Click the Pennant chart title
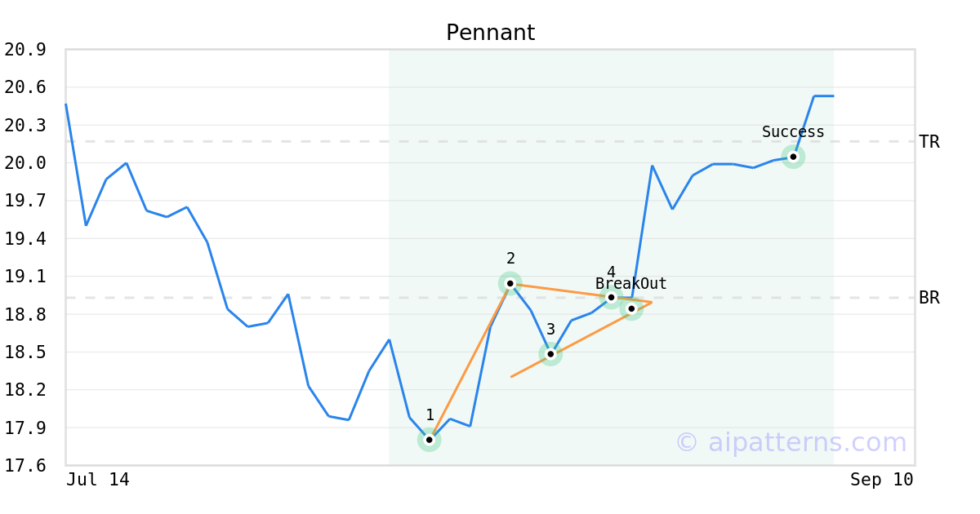Image resolution: width=980 pixels, height=514 pixels. 490,33
